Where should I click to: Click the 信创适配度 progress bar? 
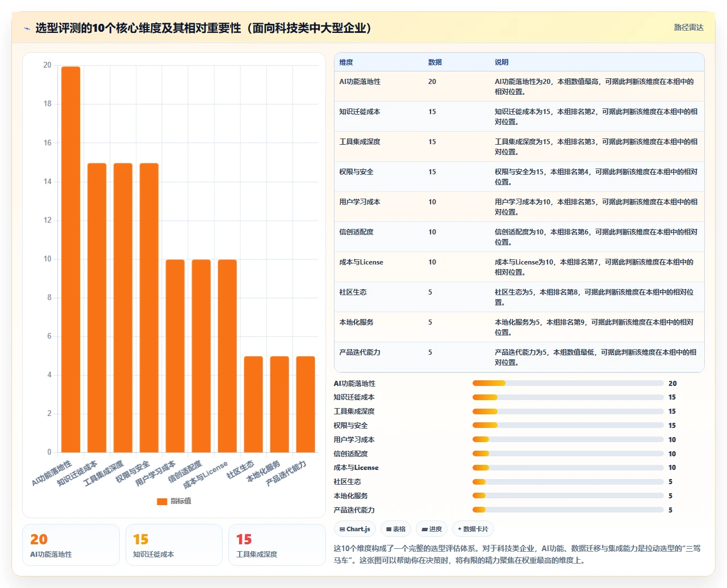point(568,453)
